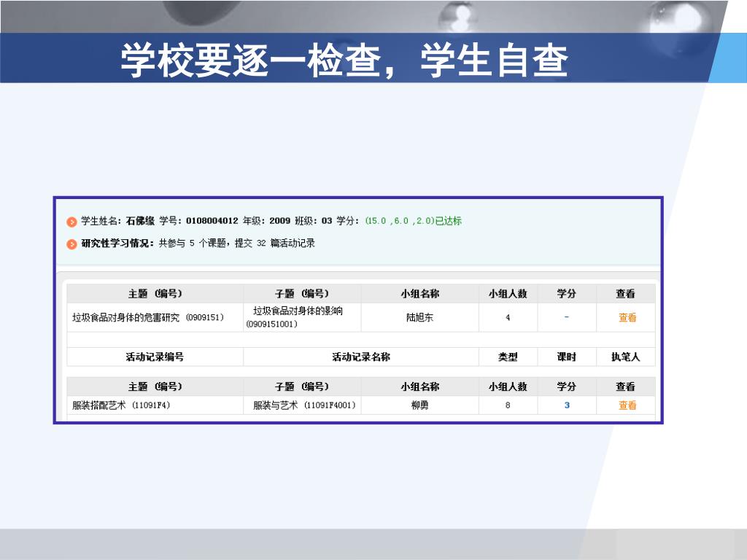
Task: Click the orange bullet icon beside 研究性学习情况
Action: (71, 244)
